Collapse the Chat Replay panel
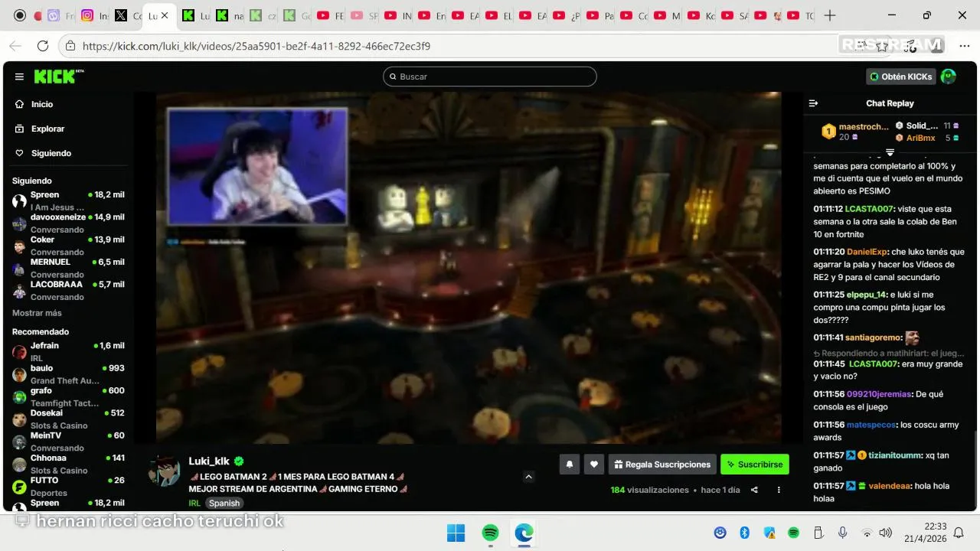 814,103
